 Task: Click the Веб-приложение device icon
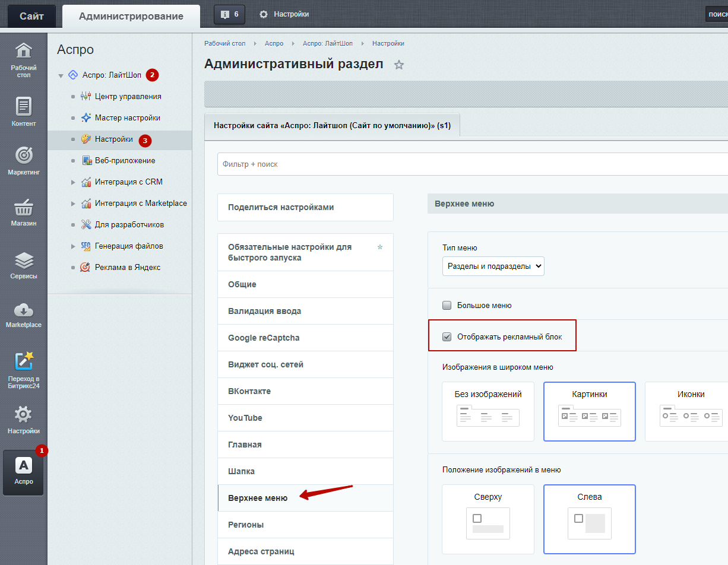86,160
